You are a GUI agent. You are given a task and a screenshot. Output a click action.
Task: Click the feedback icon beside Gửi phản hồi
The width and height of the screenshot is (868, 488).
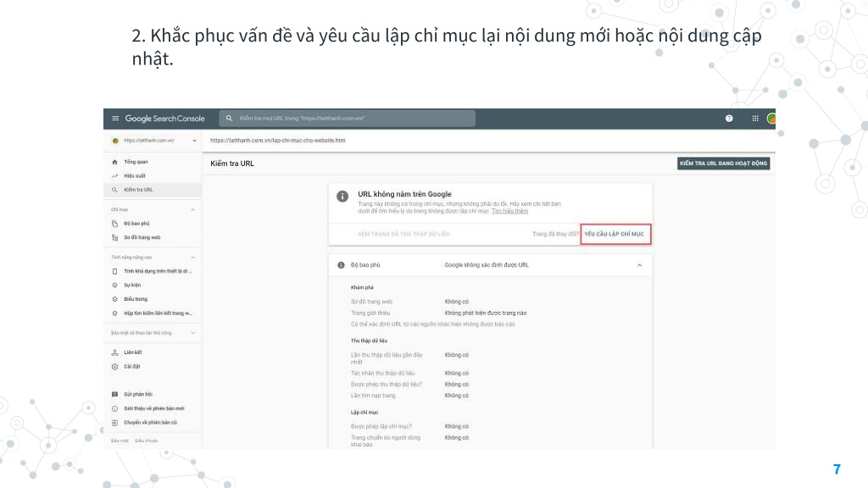pos(114,395)
